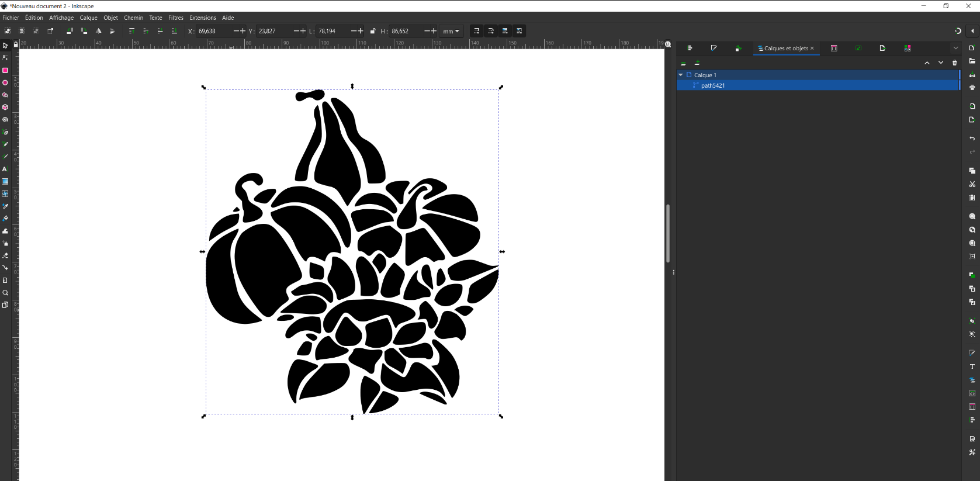Select the Text tool
This screenshot has width=980, height=481.
coord(5,169)
